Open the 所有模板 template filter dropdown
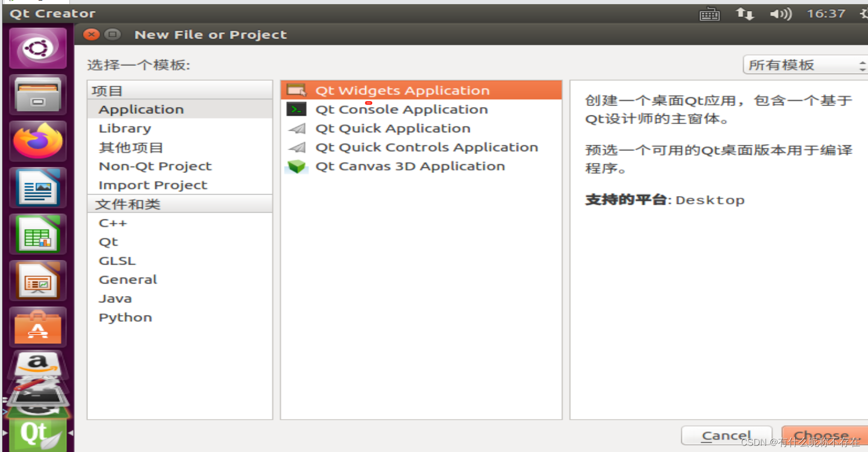The height and width of the screenshot is (452, 868). coord(804,65)
